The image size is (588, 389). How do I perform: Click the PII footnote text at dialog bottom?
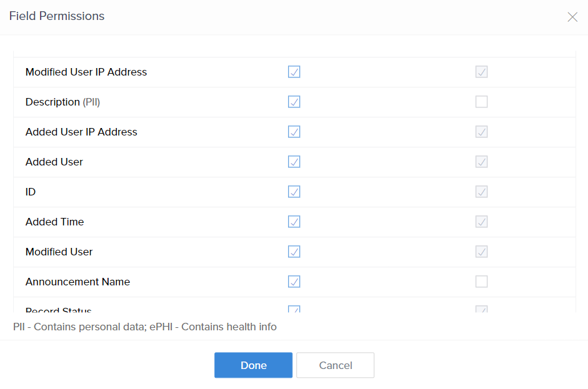point(143,327)
